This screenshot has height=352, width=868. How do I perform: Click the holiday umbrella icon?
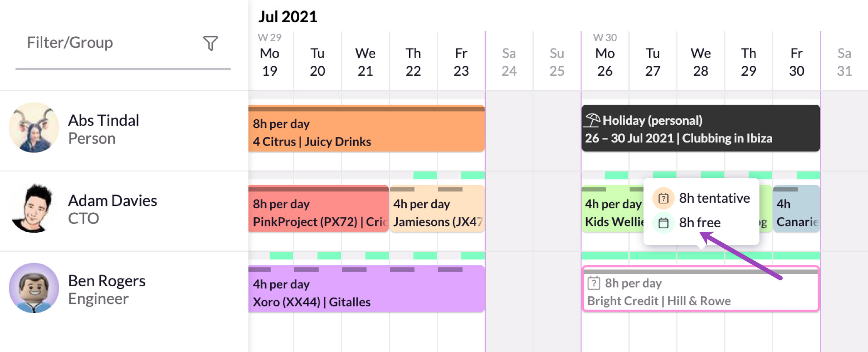pos(592,120)
